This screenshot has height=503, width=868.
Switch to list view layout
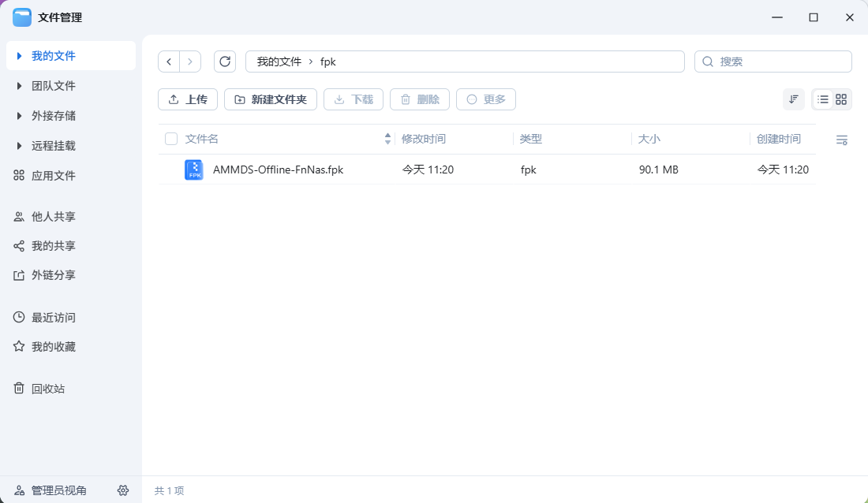pos(822,99)
